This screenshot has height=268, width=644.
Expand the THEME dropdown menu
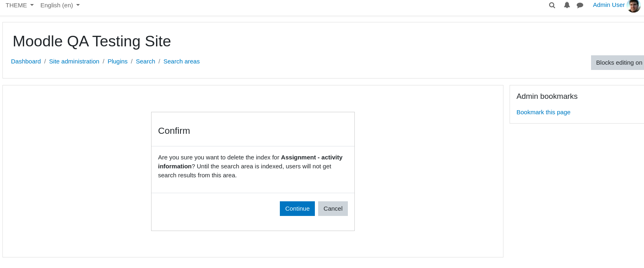point(20,5)
